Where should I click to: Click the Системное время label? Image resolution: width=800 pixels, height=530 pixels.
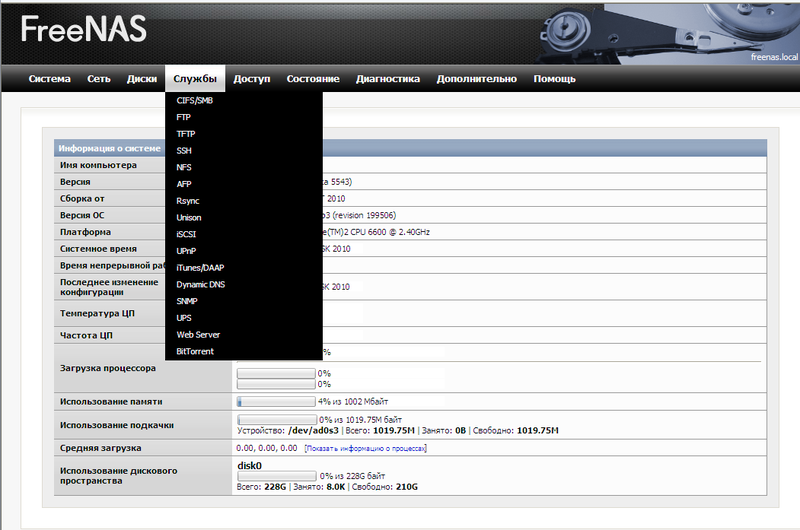tap(98, 249)
